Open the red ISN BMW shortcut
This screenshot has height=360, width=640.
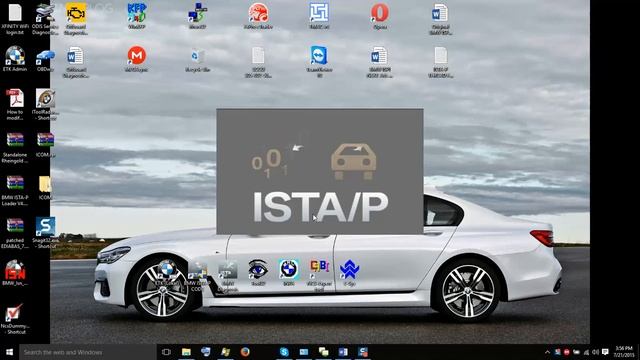pyautogui.click(x=15, y=273)
